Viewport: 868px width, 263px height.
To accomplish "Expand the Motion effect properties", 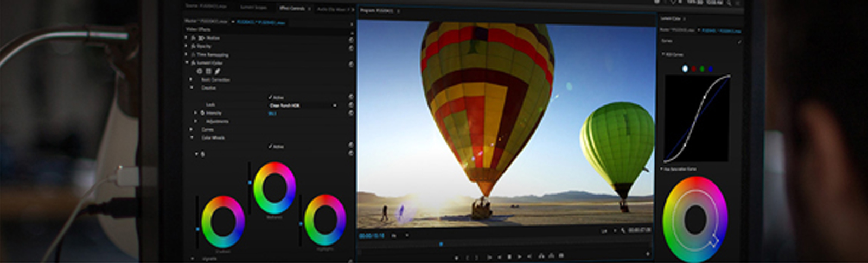I will (186, 38).
